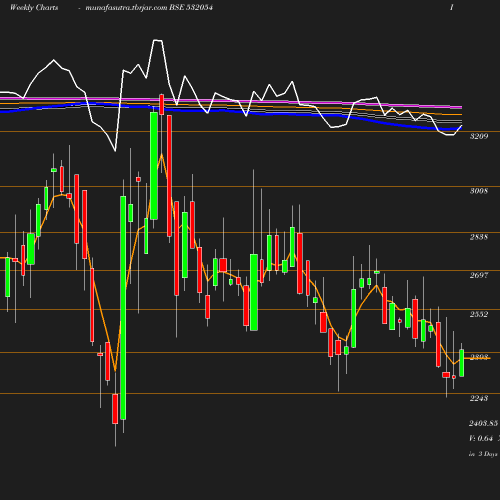Click the 3209 price level label
Screen dimensions: 500x500
coord(479,136)
